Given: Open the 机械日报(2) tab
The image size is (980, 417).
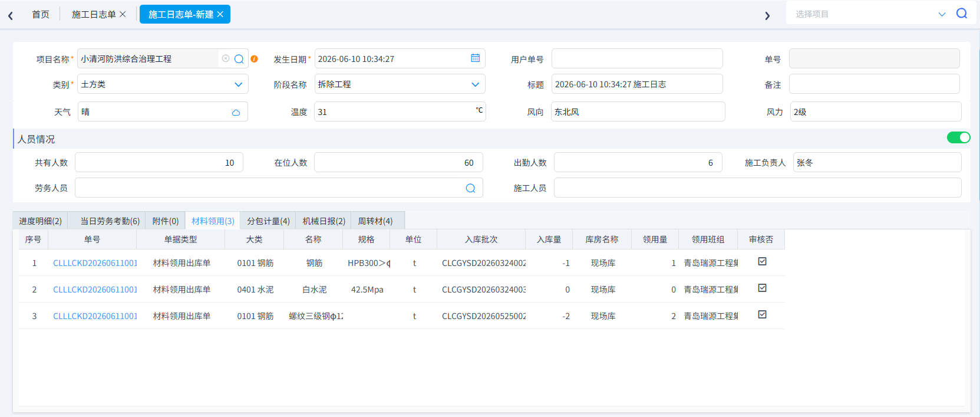Looking at the screenshot, I should (x=324, y=221).
